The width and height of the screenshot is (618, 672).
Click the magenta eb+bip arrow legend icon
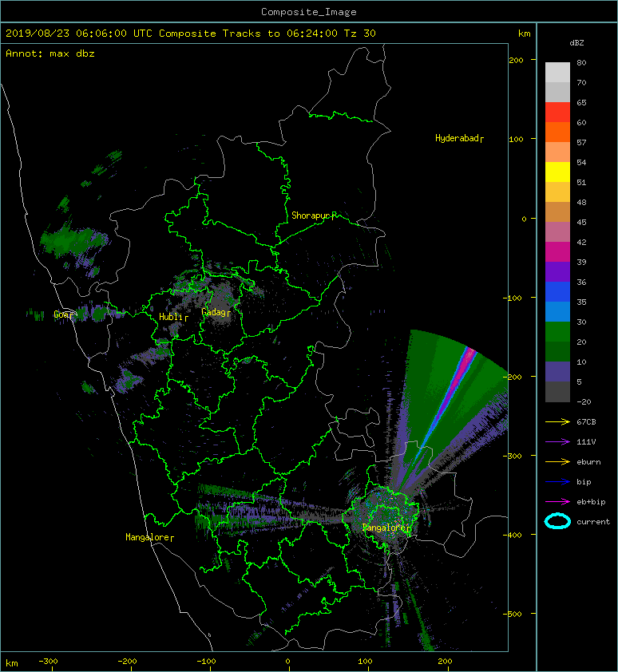(557, 502)
